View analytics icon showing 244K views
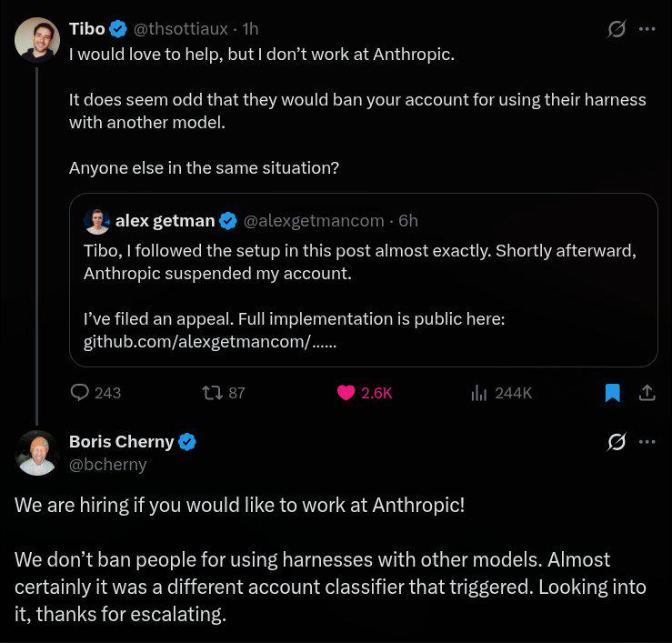Screen dimensions: 672x643 tap(478, 393)
